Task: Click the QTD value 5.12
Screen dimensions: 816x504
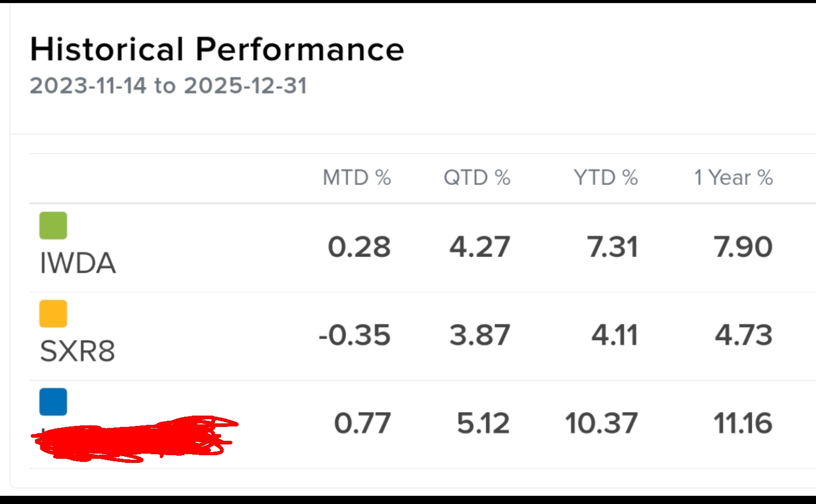Action: (483, 423)
